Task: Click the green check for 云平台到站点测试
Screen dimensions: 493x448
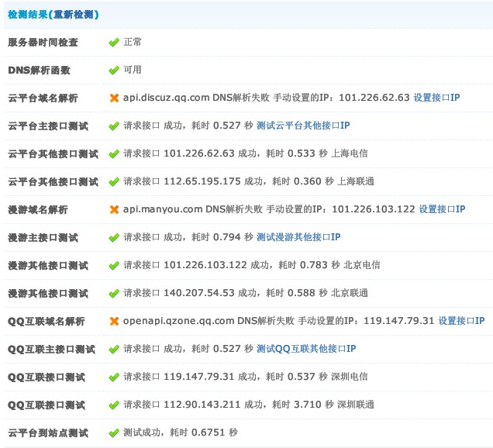Action: point(114,433)
